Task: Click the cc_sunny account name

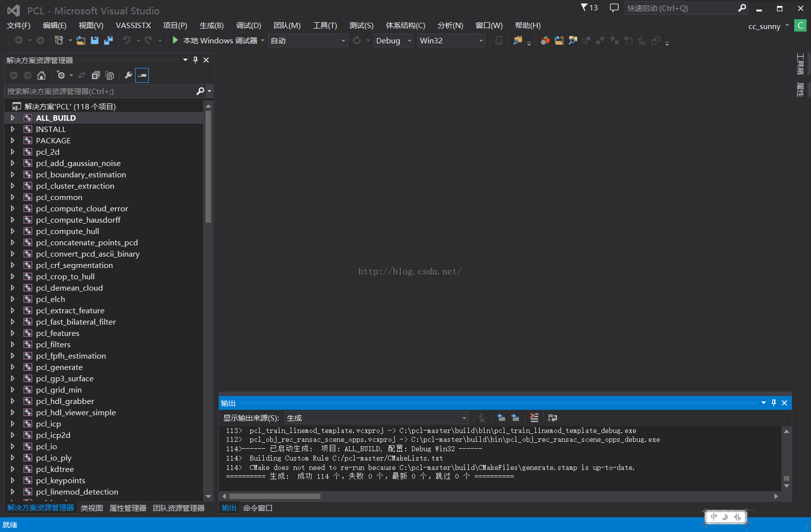Action: pos(764,27)
